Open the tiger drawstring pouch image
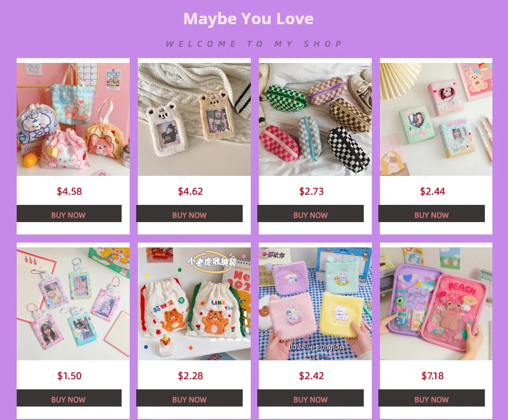 [194, 304]
